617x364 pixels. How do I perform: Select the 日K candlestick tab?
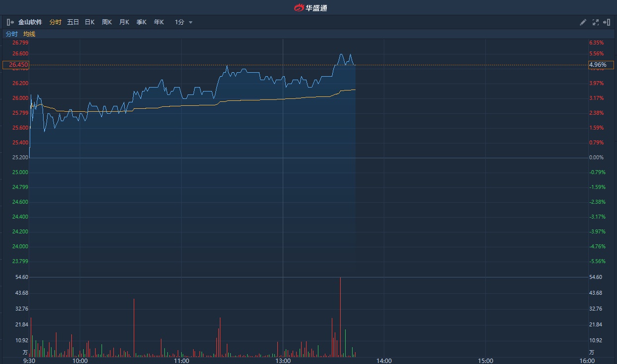90,22
